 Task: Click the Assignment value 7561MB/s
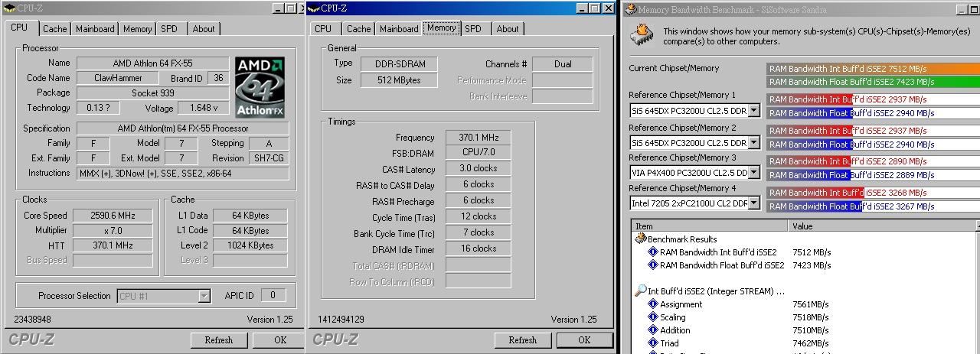811,304
